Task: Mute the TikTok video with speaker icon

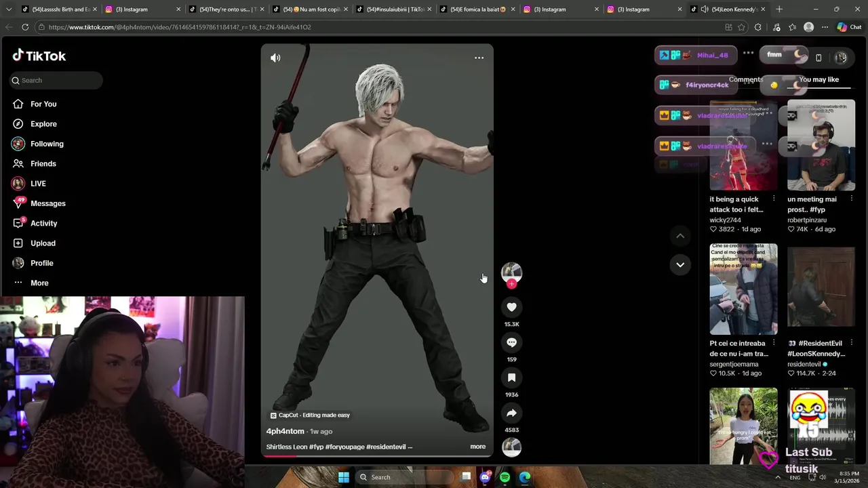Action: click(275, 58)
